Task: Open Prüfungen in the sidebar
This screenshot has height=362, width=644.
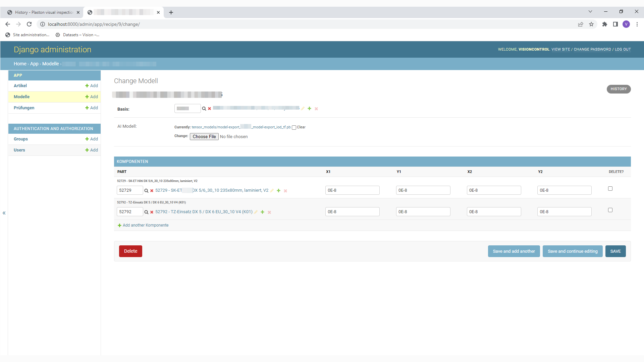Action: [x=24, y=108]
